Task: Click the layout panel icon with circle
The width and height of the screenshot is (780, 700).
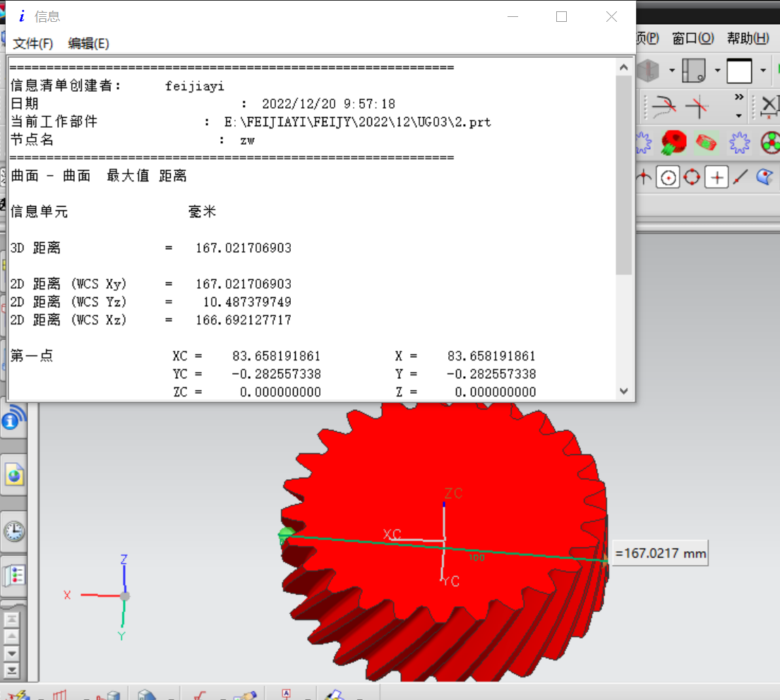Action: [x=693, y=71]
